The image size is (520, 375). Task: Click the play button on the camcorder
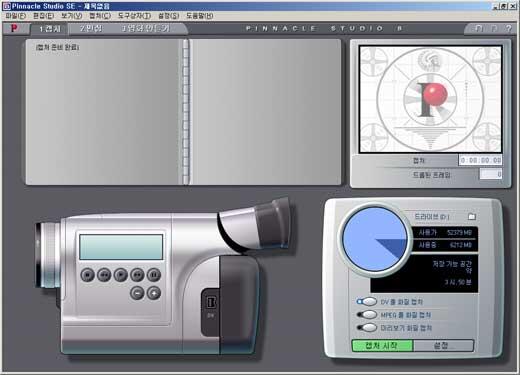121,275
